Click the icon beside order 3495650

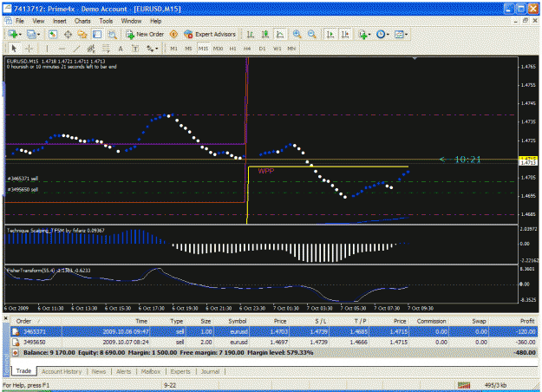click(x=16, y=343)
